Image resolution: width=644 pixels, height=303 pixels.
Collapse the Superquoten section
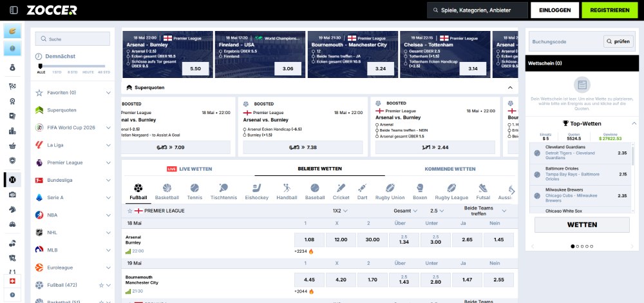pos(510,88)
